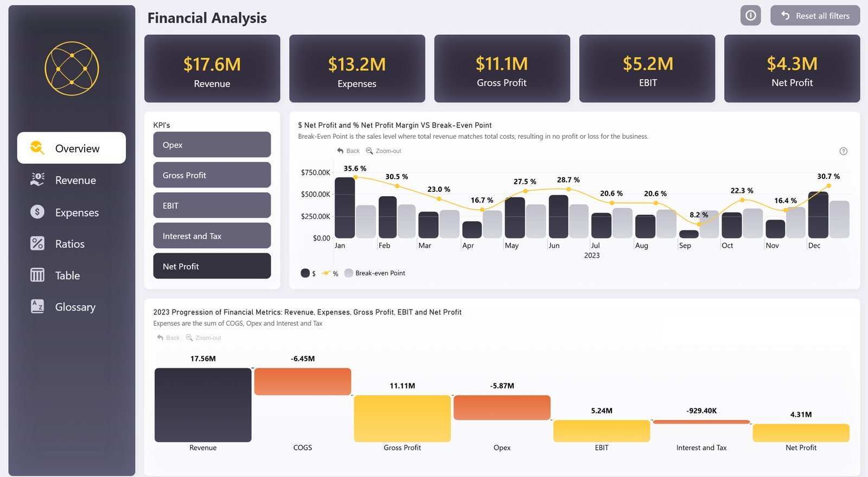Click the $ legend dark swatch
The image size is (868, 477).
click(305, 273)
